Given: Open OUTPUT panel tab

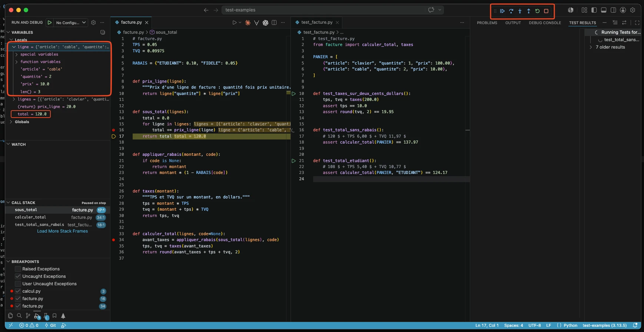Looking at the screenshot, I should pos(513,23).
